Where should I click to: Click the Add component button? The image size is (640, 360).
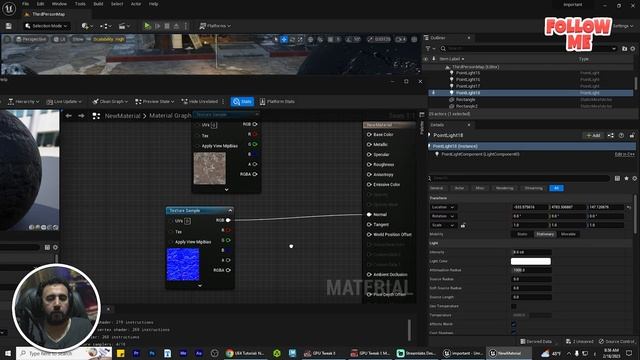593,136
